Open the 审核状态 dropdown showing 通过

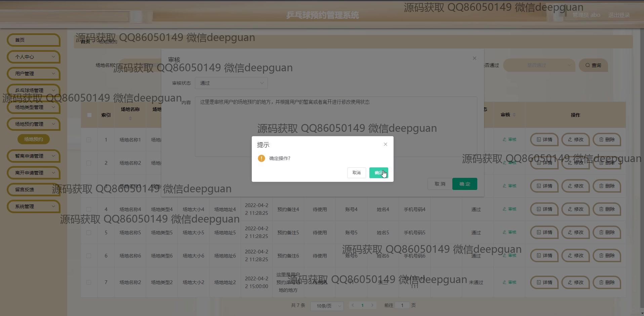tap(231, 83)
